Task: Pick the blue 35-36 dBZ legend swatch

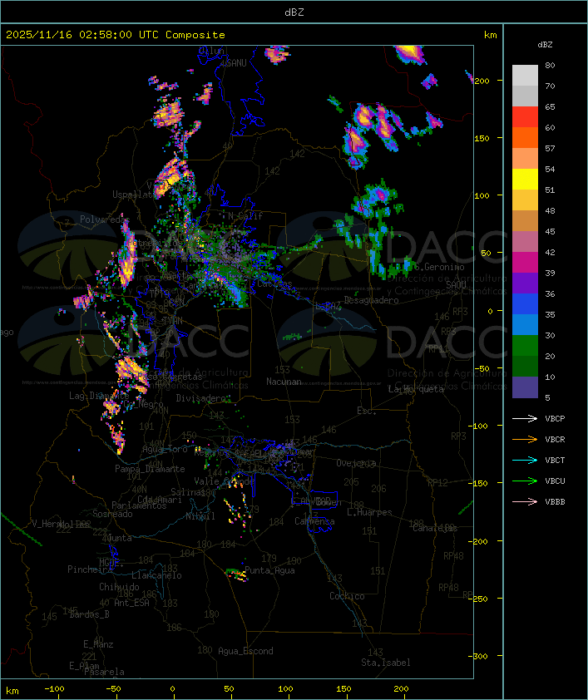Action: tap(525, 304)
